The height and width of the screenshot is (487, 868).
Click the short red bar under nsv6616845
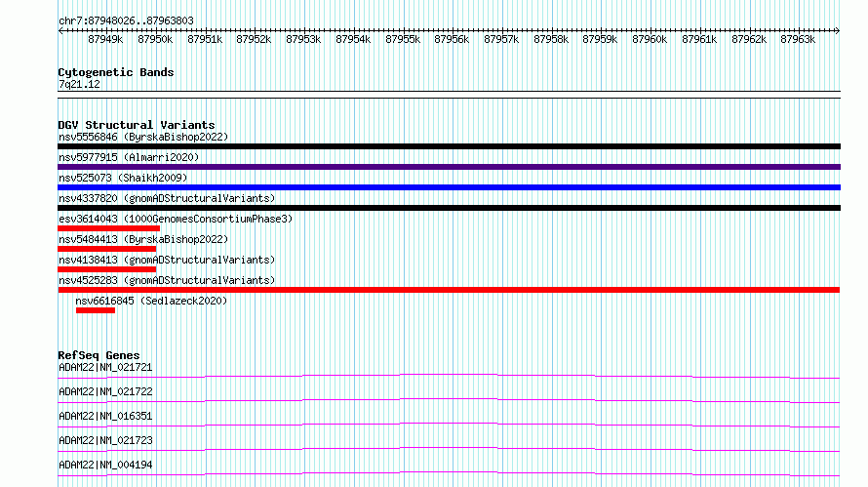[x=96, y=310]
